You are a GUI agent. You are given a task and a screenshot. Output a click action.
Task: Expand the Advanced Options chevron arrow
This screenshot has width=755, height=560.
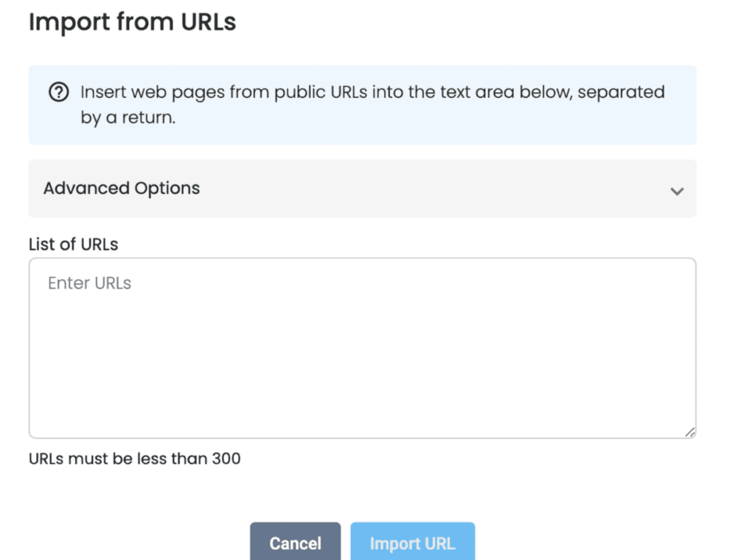[x=676, y=191]
